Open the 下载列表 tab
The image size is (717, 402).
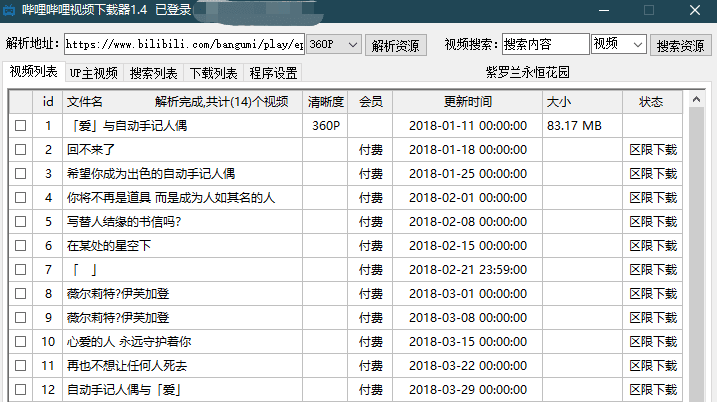214,73
